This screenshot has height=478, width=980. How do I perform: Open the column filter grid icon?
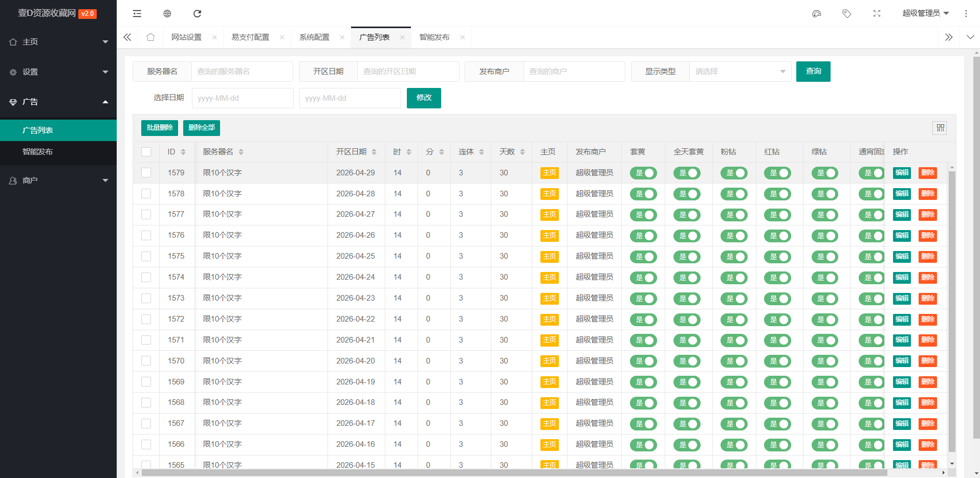tap(940, 128)
